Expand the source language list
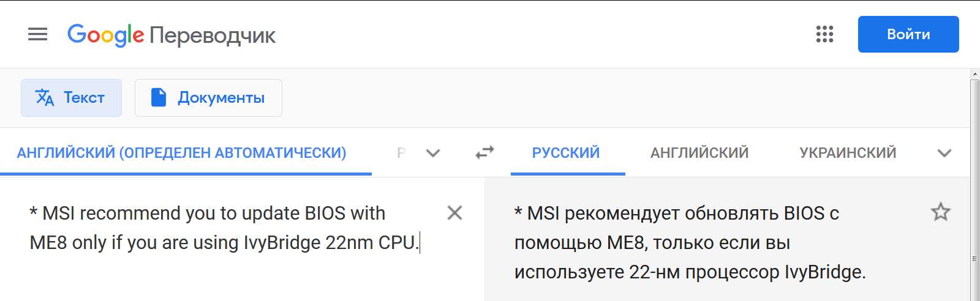The height and width of the screenshot is (301, 980). pyautogui.click(x=433, y=153)
